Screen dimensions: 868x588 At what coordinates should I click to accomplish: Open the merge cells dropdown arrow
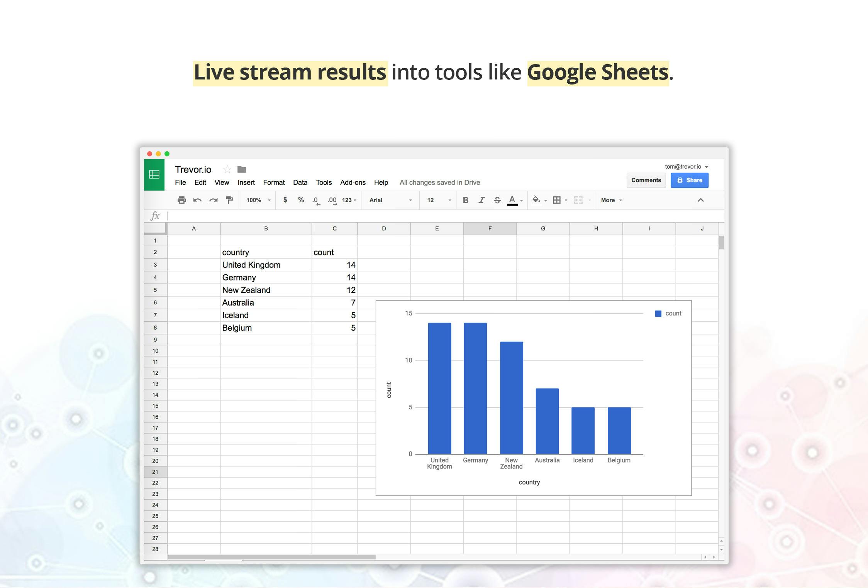coord(589,200)
